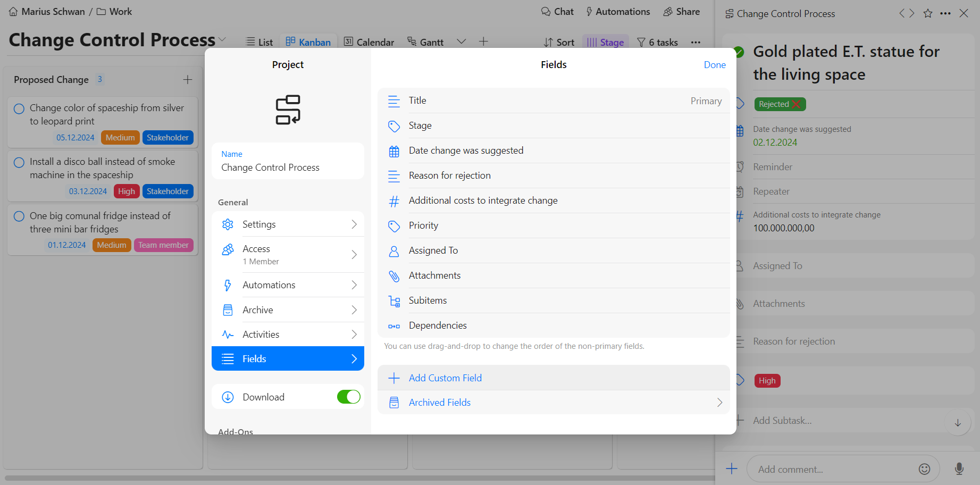Open the emoji picker in the comment field

coord(924,469)
